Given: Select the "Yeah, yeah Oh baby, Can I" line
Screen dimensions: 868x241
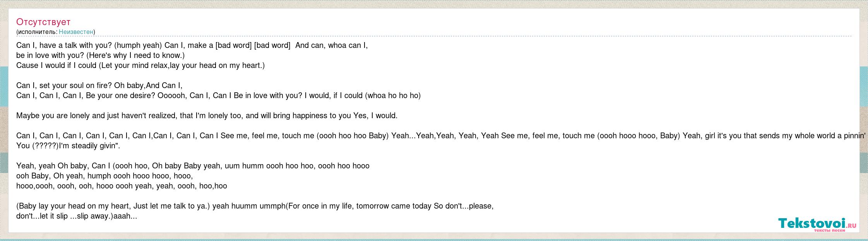Looking at the screenshot, I should click(193, 166).
